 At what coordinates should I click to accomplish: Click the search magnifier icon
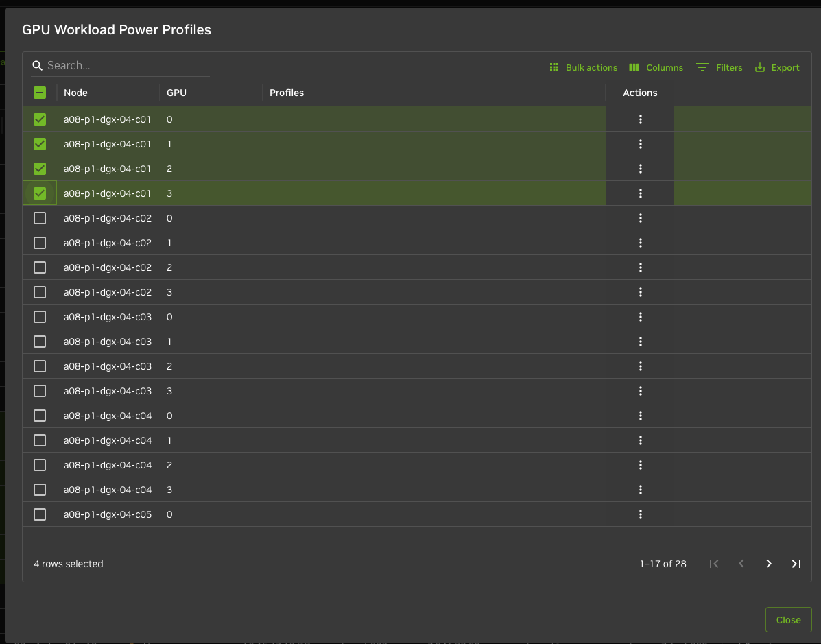point(37,65)
